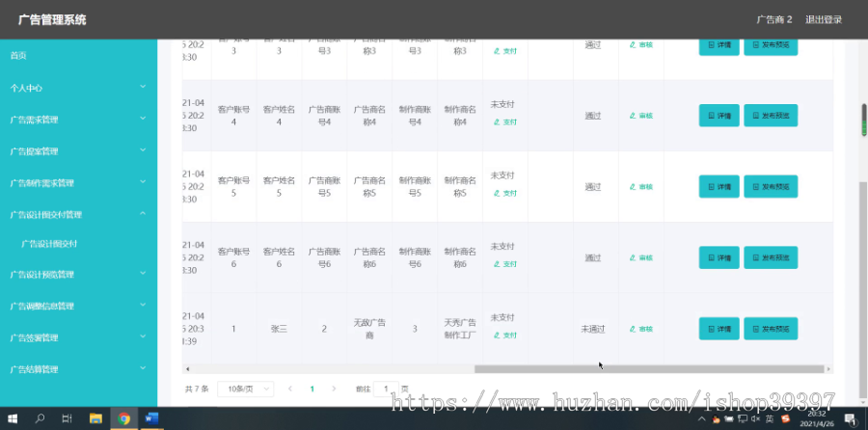This screenshot has height=430, width=868.
Task: Click the 前往 page number input field
Action: coord(386,390)
